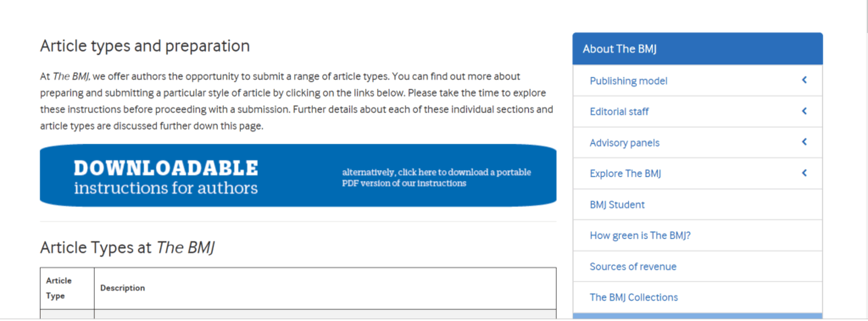Screen dimensions: 868x321
Task: Expand the Advisory panels chevron arrow
Action: click(x=804, y=142)
